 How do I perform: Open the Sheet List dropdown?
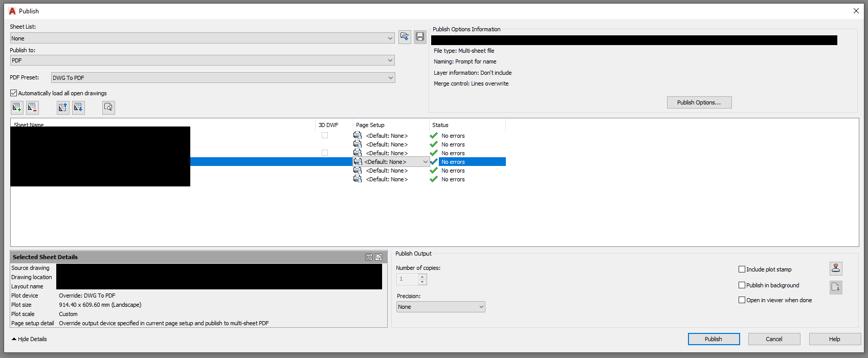point(202,38)
